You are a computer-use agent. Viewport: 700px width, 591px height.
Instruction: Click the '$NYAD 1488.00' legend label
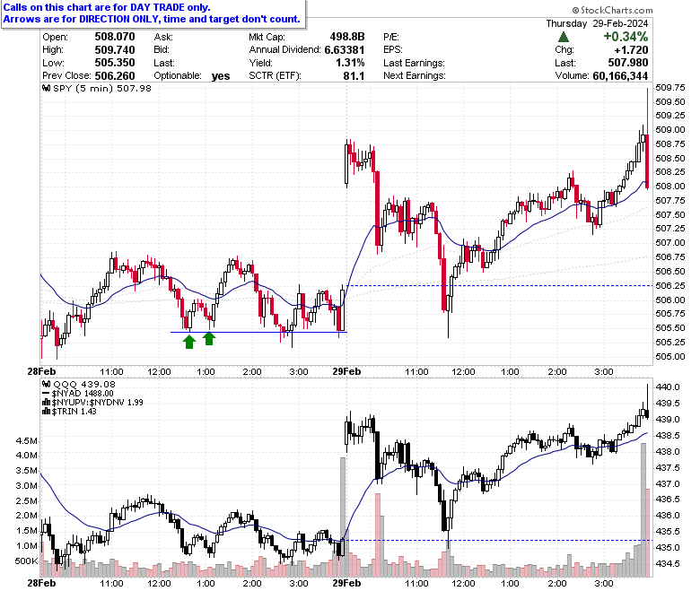83,394
